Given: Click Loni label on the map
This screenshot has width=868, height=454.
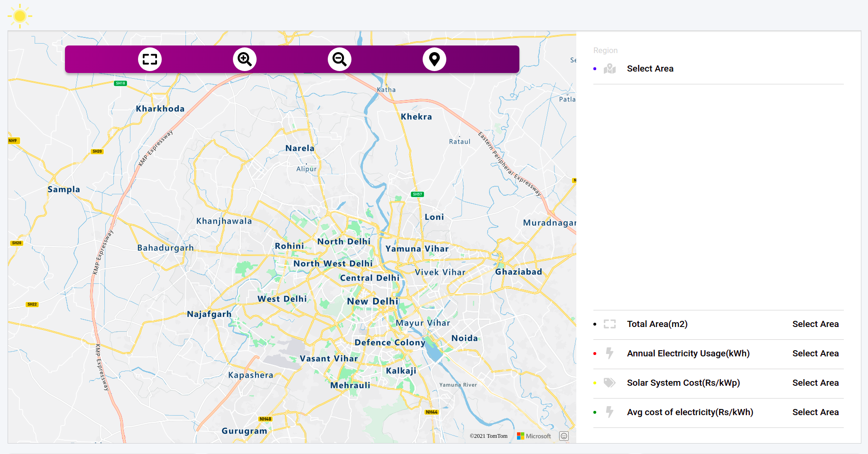Looking at the screenshot, I should (x=434, y=217).
